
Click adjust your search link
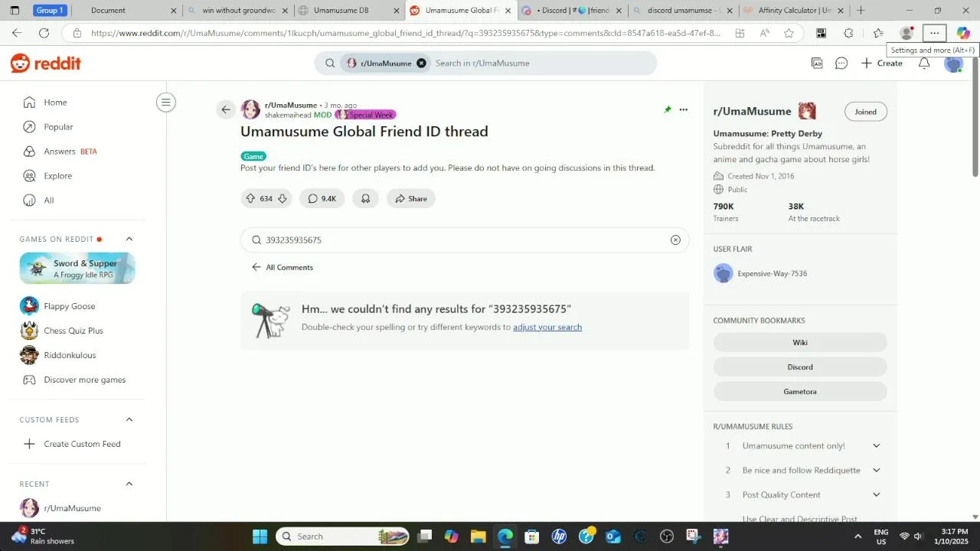click(x=547, y=328)
